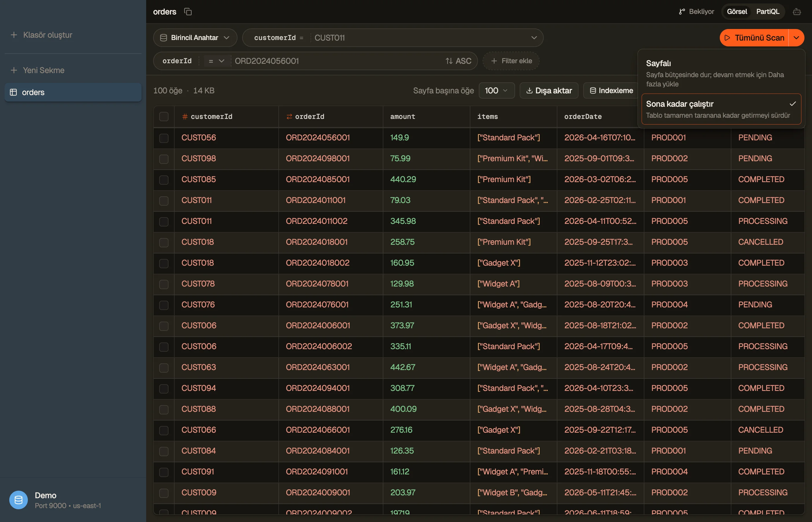Click the Filter ekle button

(511, 61)
